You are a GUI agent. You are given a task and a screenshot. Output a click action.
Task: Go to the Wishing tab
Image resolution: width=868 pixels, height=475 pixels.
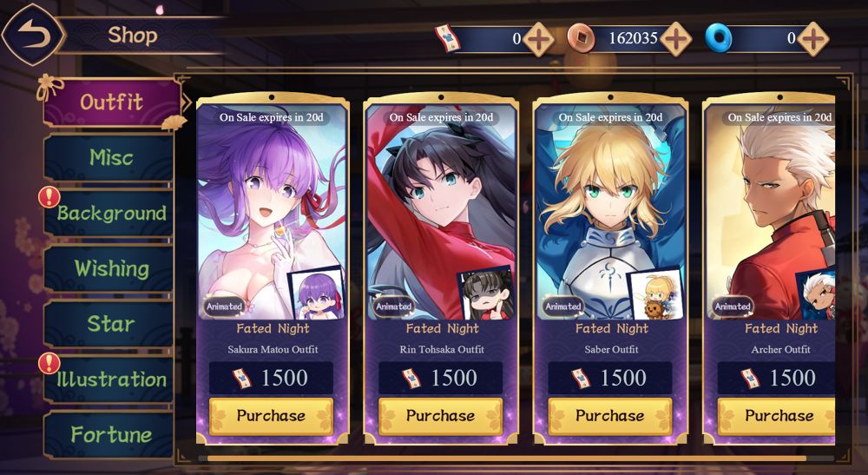(x=109, y=268)
